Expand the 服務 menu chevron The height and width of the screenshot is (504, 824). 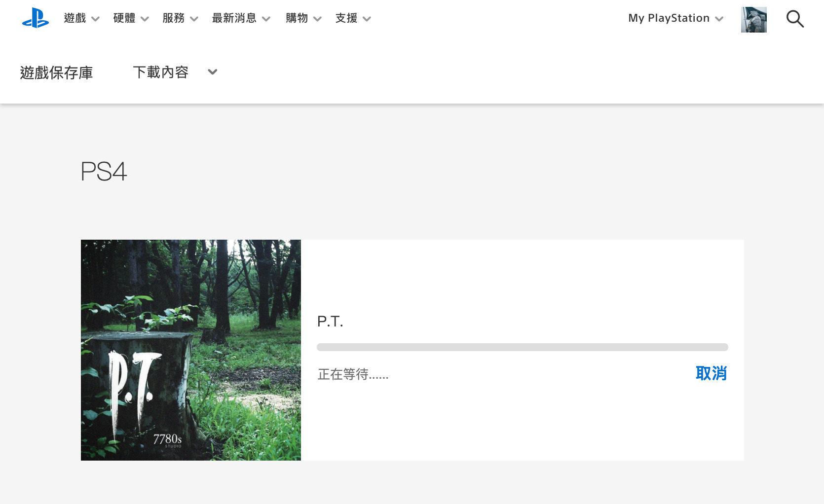pyautogui.click(x=194, y=19)
